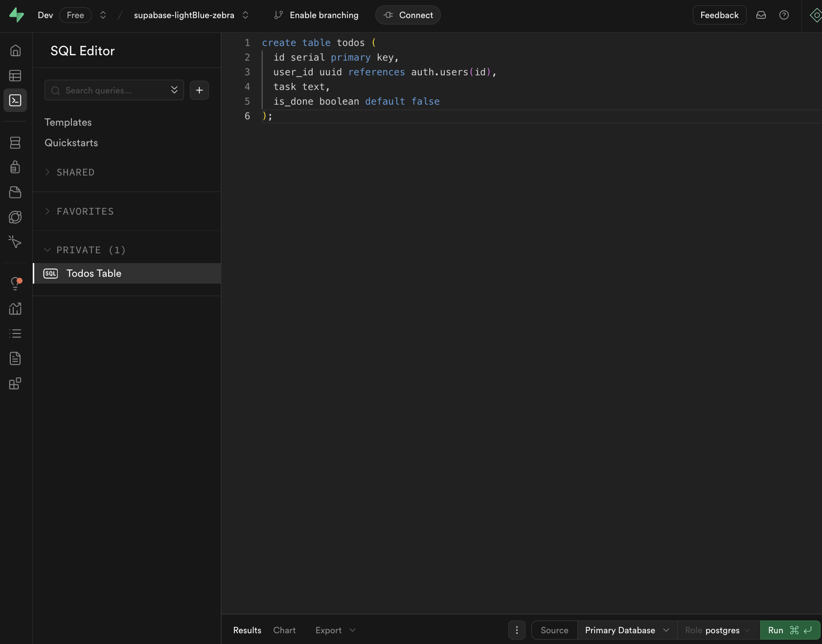Open Quickstarts in SQL Editor
Image resolution: width=822 pixels, height=644 pixels.
point(71,143)
